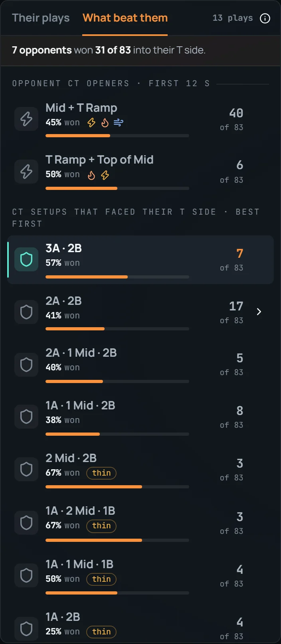The image size is (281, 644).
Task: Open the 3A · 2B setup row
Action: click(140, 260)
